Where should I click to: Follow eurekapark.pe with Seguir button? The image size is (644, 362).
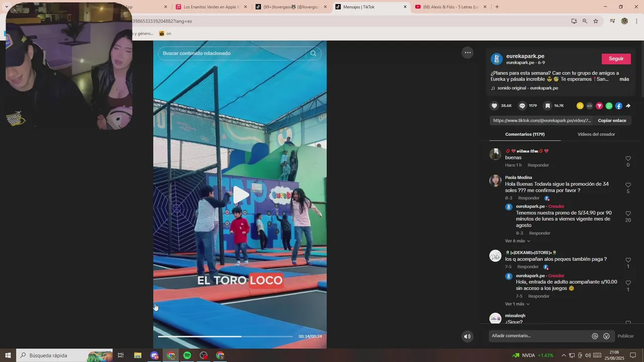[x=616, y=59]
